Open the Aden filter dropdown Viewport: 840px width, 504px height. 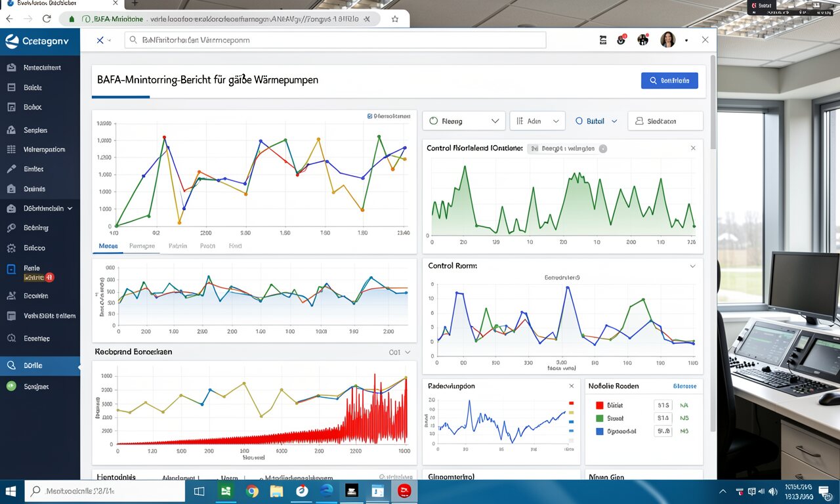(x=537, y=121)
